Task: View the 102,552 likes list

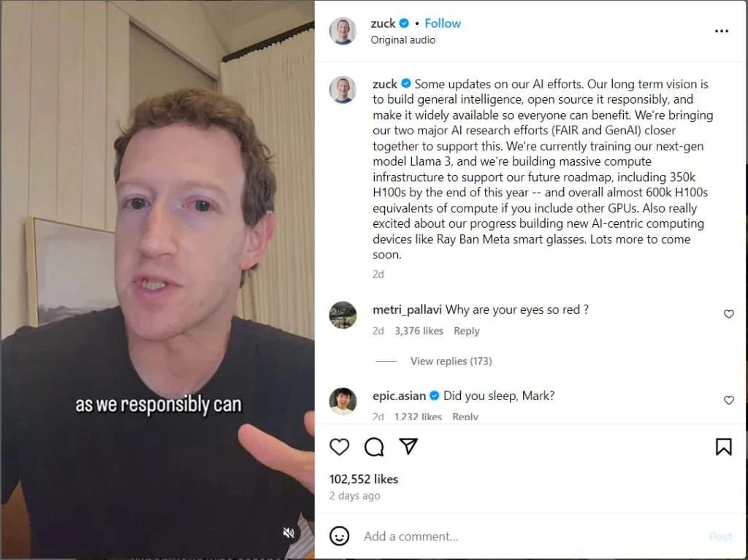Action: tap(364, 479)
